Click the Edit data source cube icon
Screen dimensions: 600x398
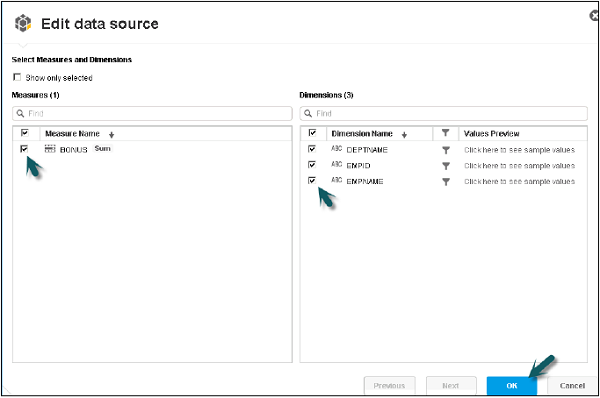(23, 23)
